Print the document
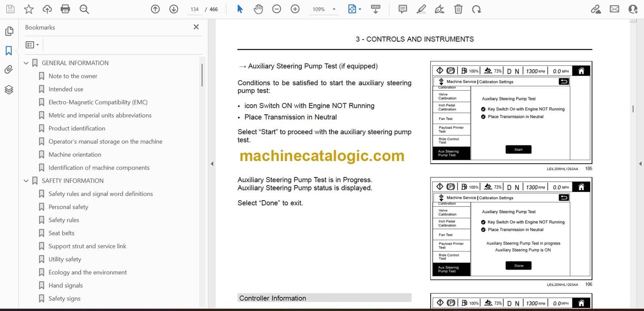Screen dimensions: 644x311 [65, 9]
